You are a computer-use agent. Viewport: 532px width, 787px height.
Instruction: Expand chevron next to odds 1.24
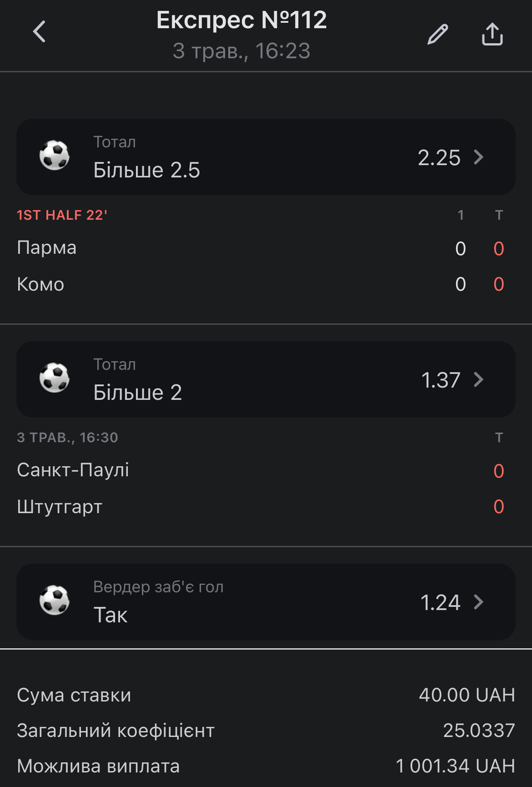(479, 602)
